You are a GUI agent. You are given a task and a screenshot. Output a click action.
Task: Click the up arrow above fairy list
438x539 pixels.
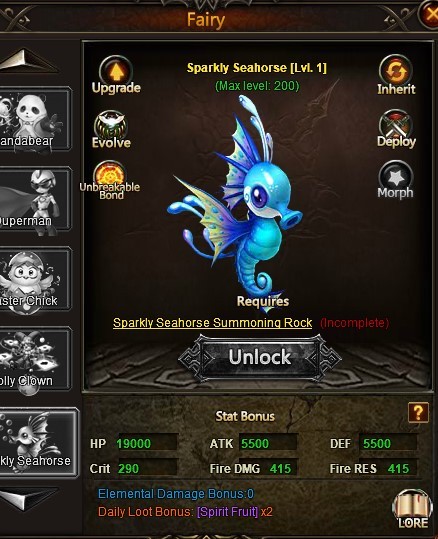point(28,61)
